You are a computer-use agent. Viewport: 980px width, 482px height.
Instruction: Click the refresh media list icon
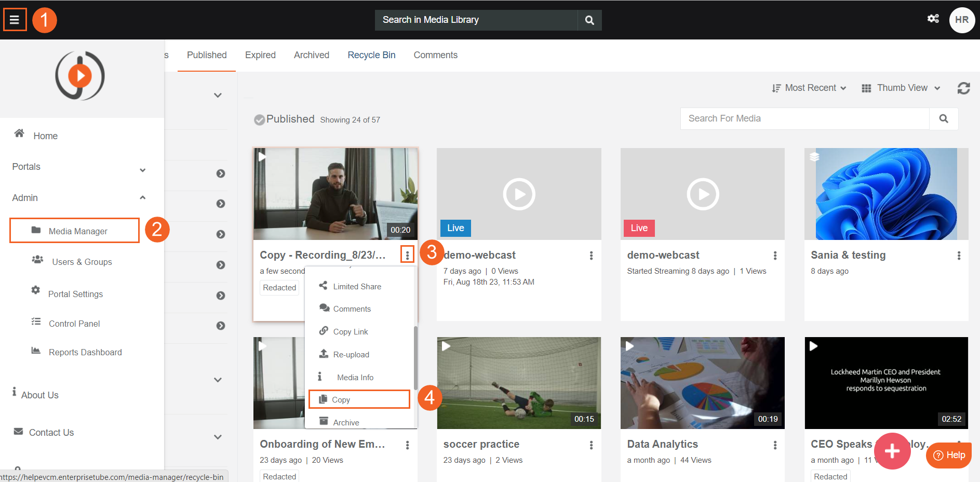pos(963,88)
